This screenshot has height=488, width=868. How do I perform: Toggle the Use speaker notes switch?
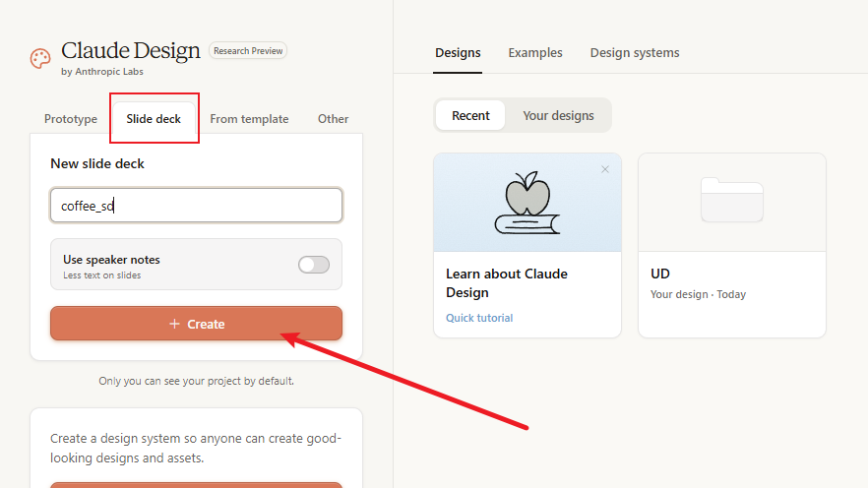tap(314, 265)
